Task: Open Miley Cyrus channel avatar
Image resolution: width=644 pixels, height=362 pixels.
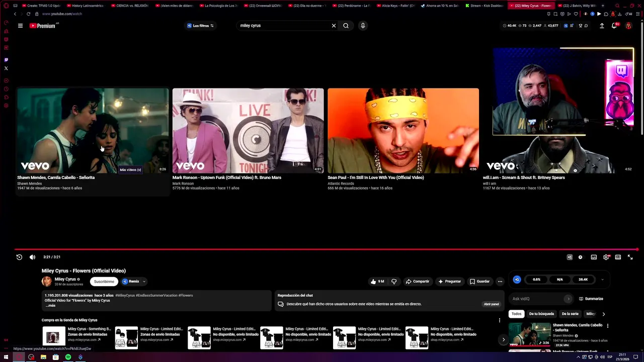Action: pos(47,281)
